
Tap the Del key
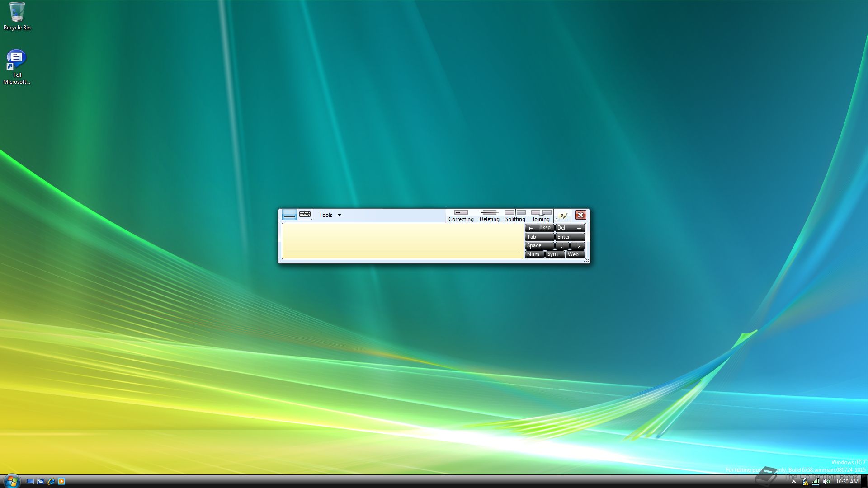click(x=570, y=228)
